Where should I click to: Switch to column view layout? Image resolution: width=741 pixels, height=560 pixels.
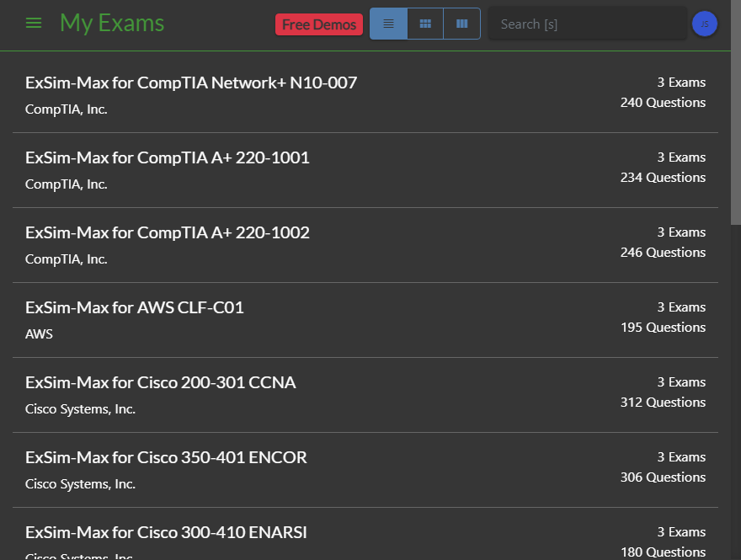(461, 24)
